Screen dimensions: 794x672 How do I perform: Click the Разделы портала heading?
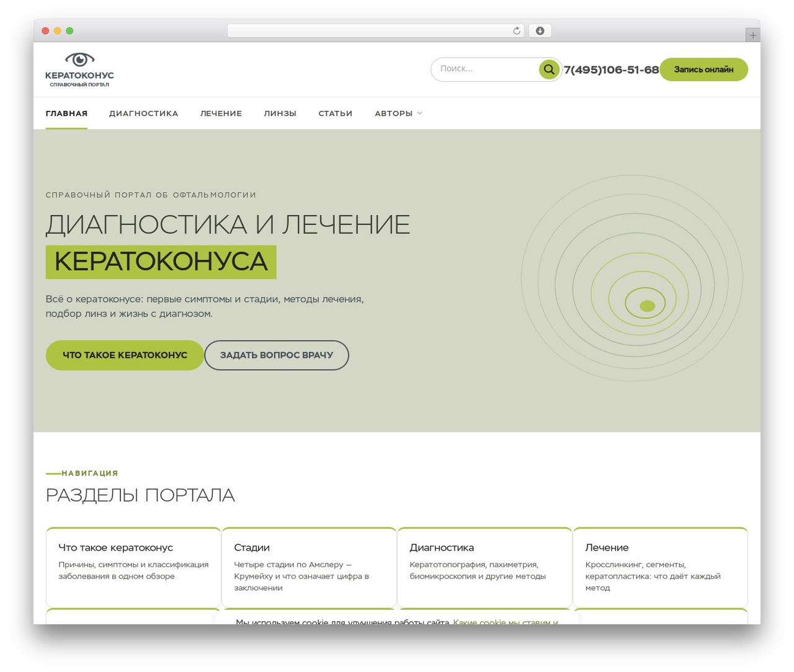pyautogui.click(x=140, y=495)
